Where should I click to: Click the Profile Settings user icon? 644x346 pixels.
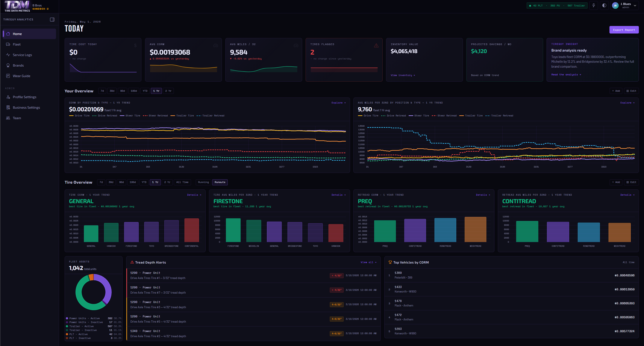point(8,97)
